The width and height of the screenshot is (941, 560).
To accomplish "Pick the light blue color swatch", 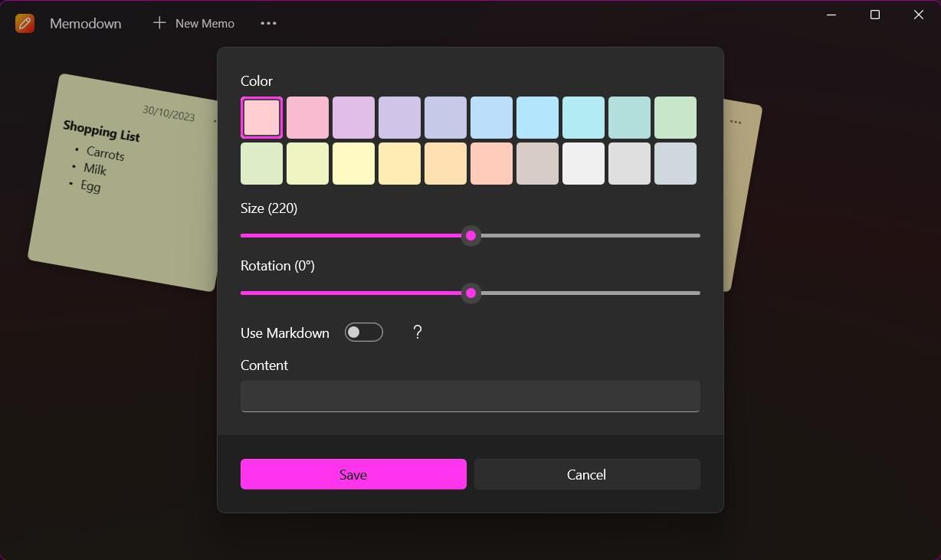I will 491,117.
